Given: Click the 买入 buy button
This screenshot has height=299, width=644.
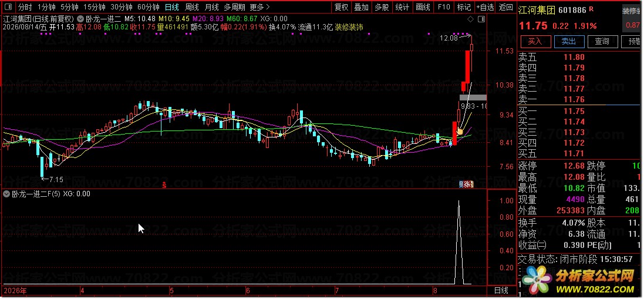Looking at the screenshot, I should 535,42.
